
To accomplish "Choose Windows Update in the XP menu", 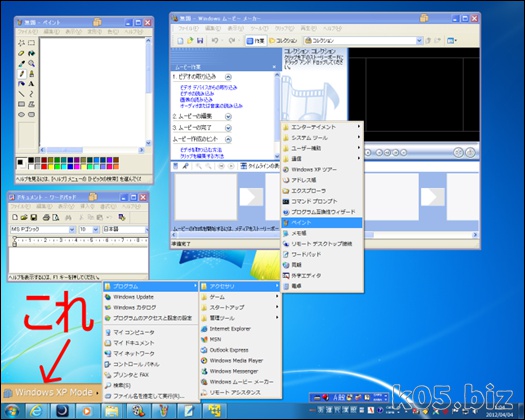I will (150, 297).
